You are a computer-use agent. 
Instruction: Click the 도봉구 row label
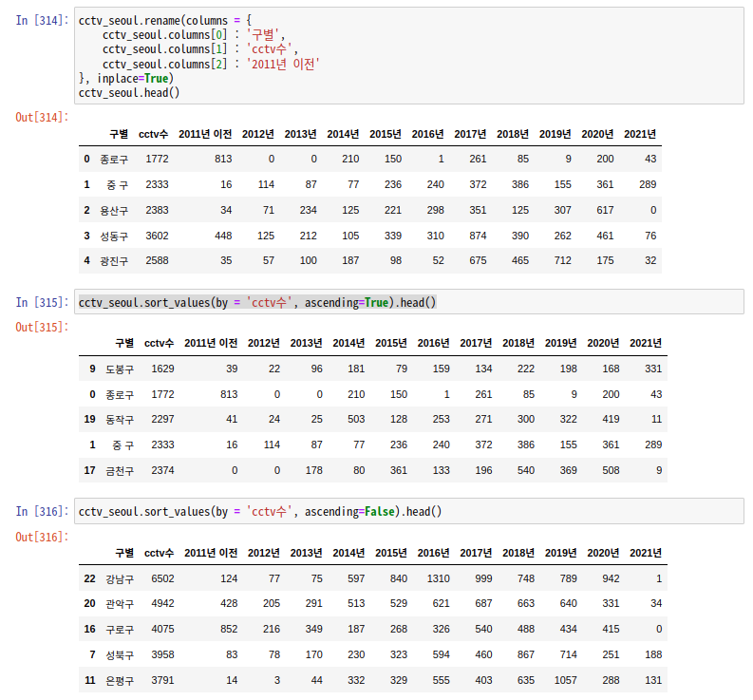(120, 369)
